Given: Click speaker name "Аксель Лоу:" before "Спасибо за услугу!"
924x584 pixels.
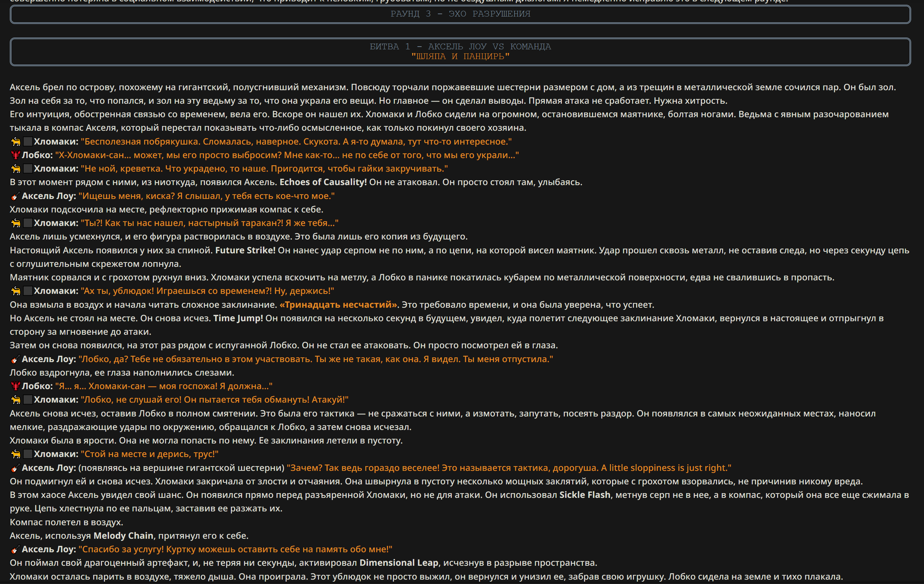Looking at the screenshot, I should click(49, 550).
